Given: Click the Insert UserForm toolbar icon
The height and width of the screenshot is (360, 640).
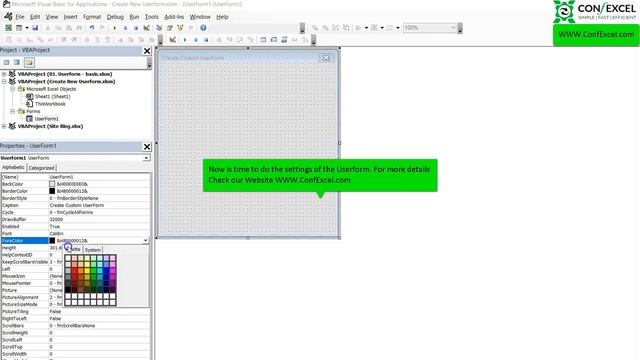Looking at the screenshot, I should 19,28.
